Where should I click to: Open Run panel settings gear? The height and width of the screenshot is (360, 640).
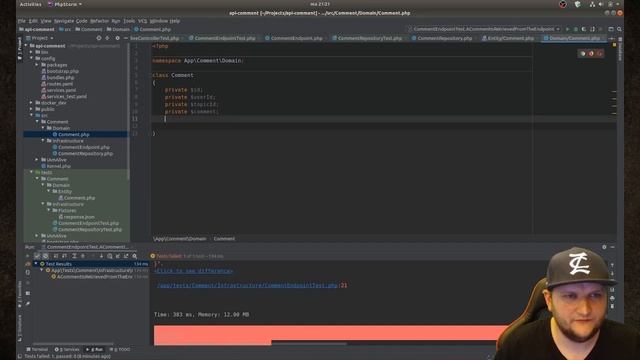[604, 247]
